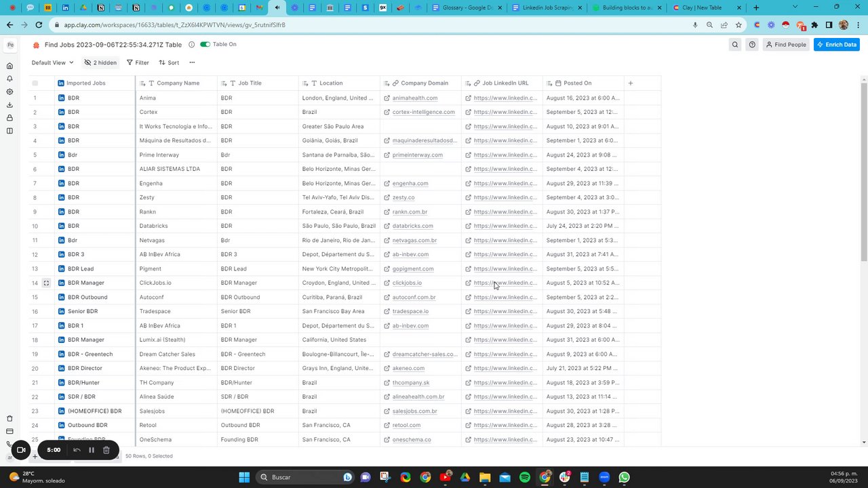Screen dimensions: 868x488
Task: Open Chrome three-dot menu
Action: coord(858,25)
